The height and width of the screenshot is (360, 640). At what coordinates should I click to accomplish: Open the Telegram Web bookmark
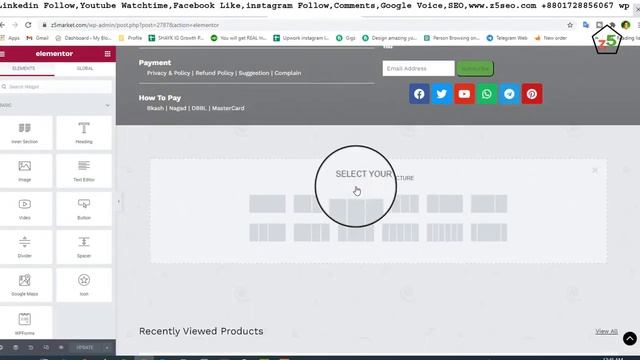click(x=507, y=38)
